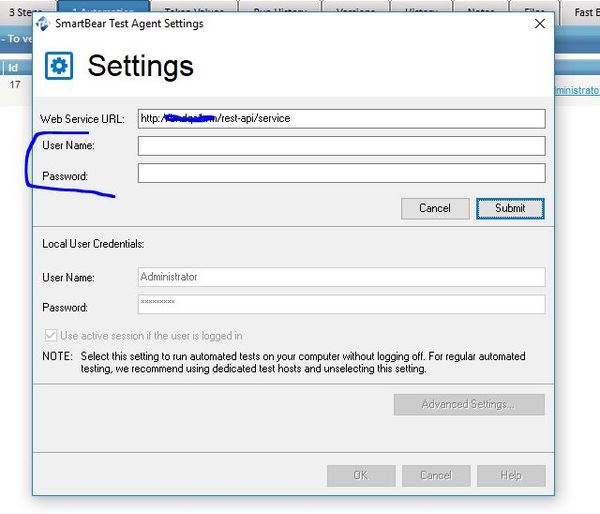The image size is (600, 514).
Task: Click the local Administrator user name field
Action: pos(341,277)
